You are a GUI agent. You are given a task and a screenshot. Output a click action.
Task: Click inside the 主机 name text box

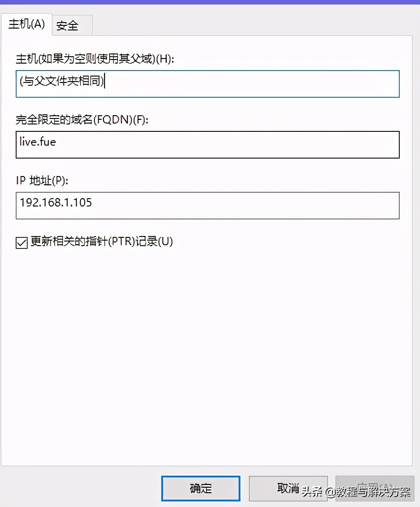point(207,84)
